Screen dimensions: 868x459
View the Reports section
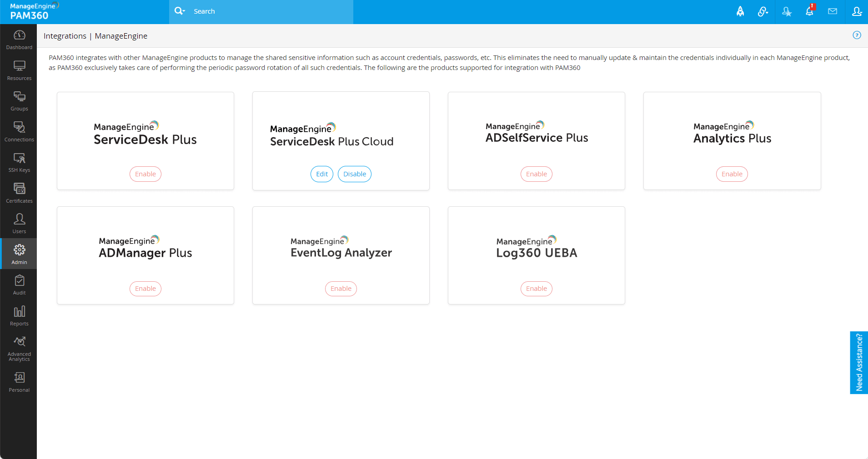pyautogui.click(x=19, y=316)
